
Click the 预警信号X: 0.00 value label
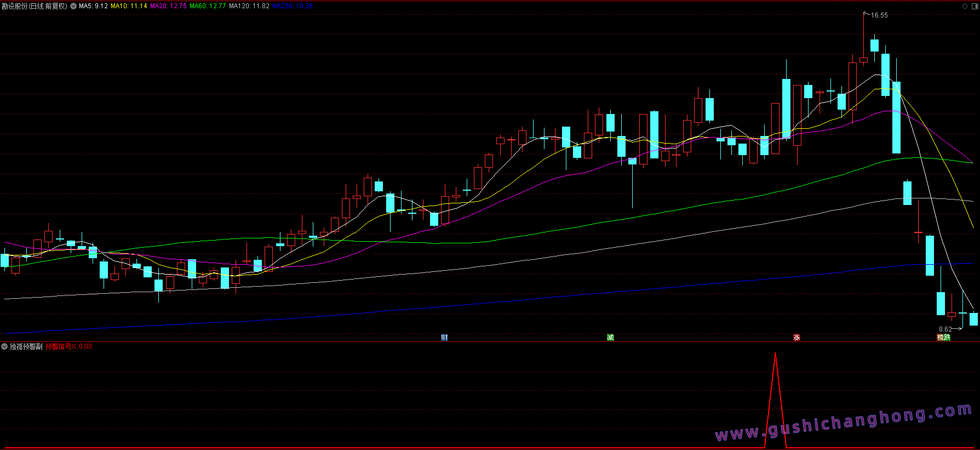[x=68, y=346]
